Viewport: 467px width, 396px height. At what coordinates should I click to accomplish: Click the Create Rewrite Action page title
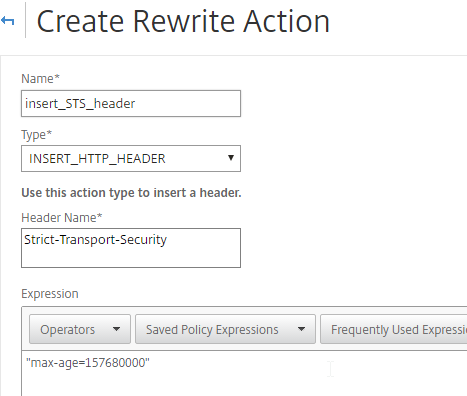pos(183,21)
